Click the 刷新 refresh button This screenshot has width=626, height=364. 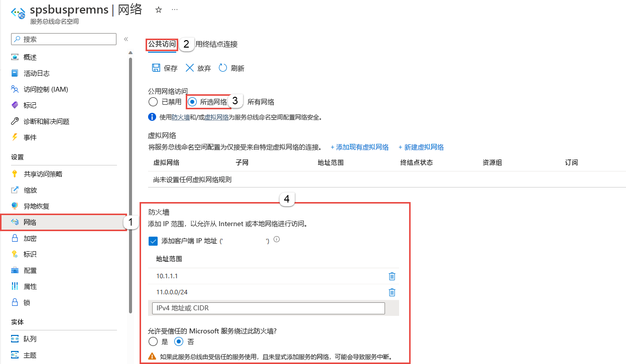[x=231, y=68]
